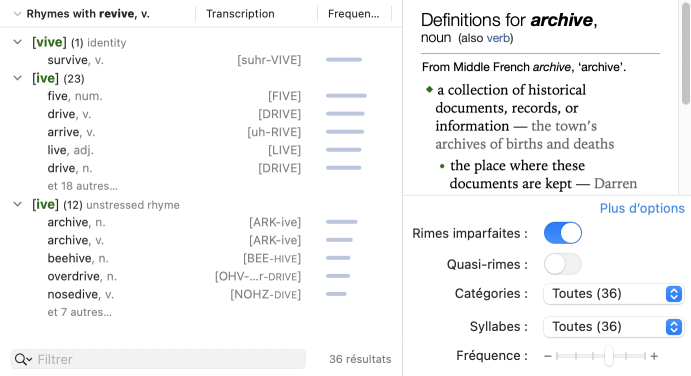This screenshot has width=691, height=376.
Task: Click the Frequen... column header
Action: pos(353,14)
